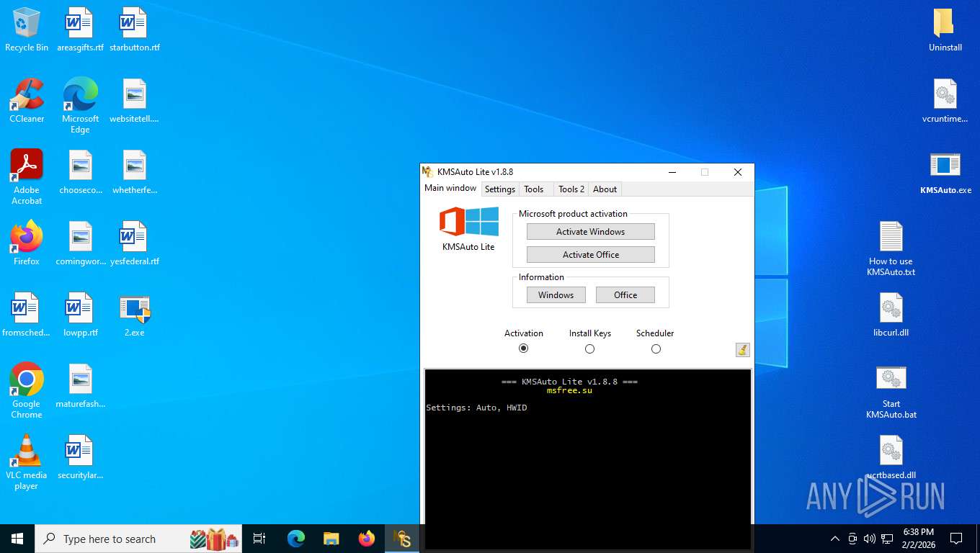Open the Recycle Bin desktop icon
Viewport: 980px width, 553px height.
coord(27,30)
